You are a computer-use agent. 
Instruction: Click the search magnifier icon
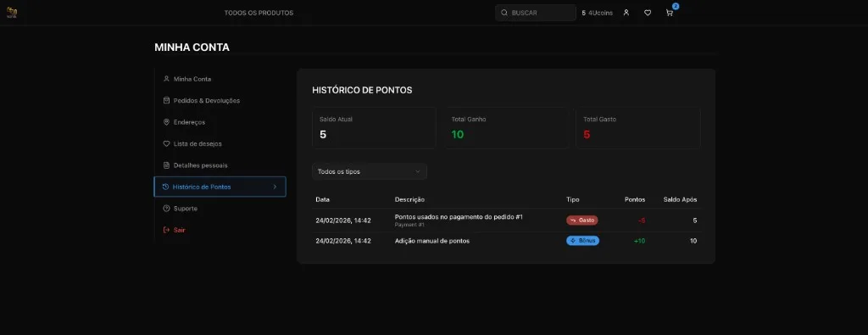(504, 13)
